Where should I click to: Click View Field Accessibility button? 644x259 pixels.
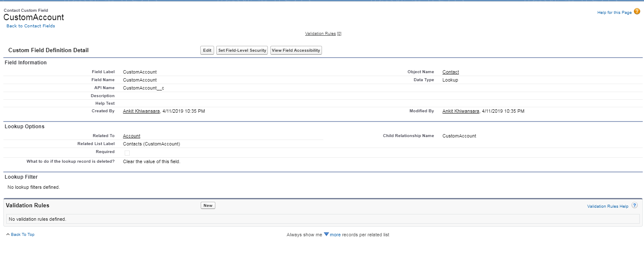click(296, 50)
